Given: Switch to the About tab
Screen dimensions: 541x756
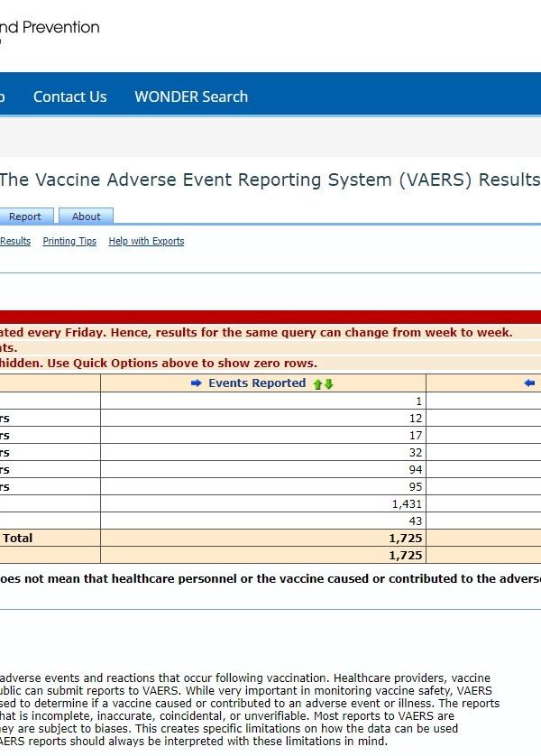Looking at the screenshot, I should [87, 217].
